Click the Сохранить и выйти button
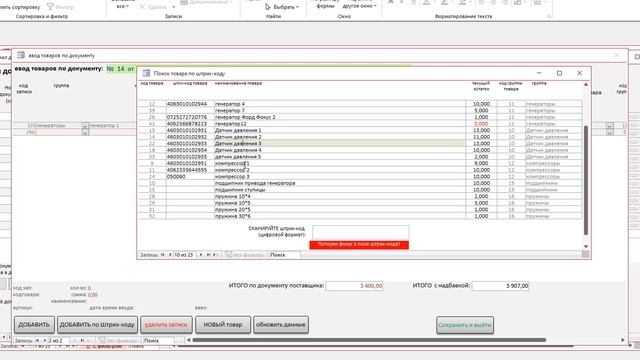Viewport: 640px width, 360px height. click(465, 325)
